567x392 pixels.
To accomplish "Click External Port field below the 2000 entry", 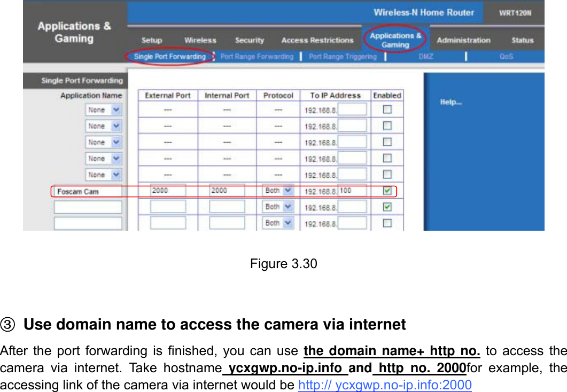I will point(168,207).
